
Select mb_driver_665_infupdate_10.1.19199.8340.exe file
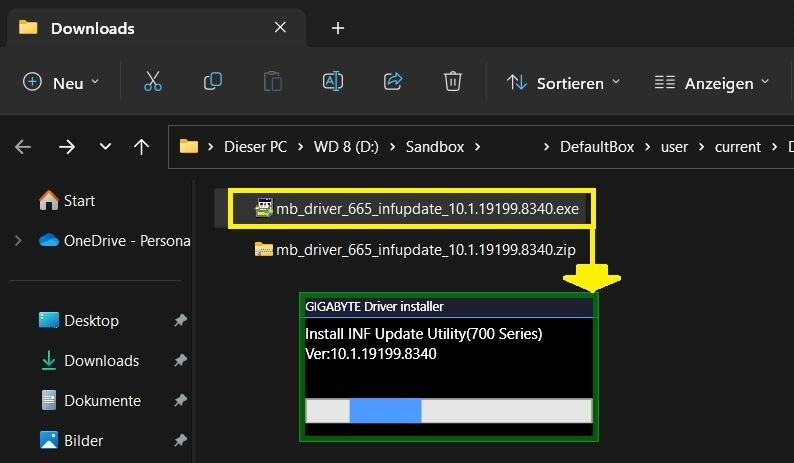coord(416,209)
